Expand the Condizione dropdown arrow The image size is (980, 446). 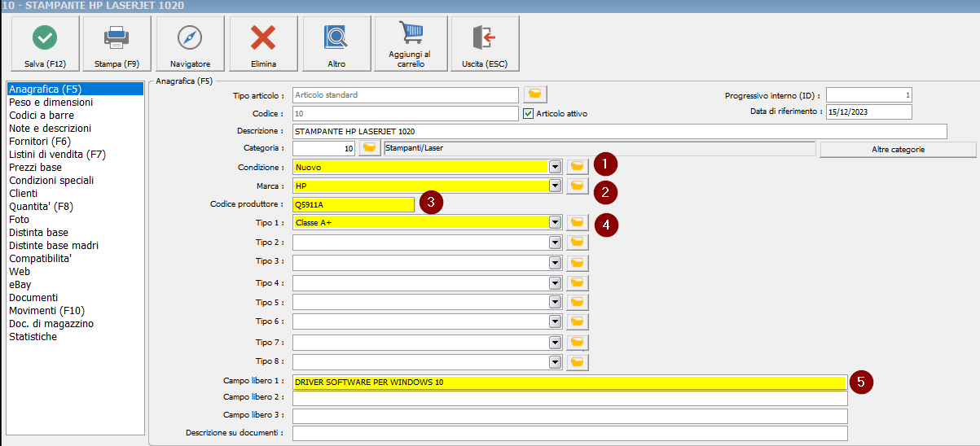pos(556,166)
